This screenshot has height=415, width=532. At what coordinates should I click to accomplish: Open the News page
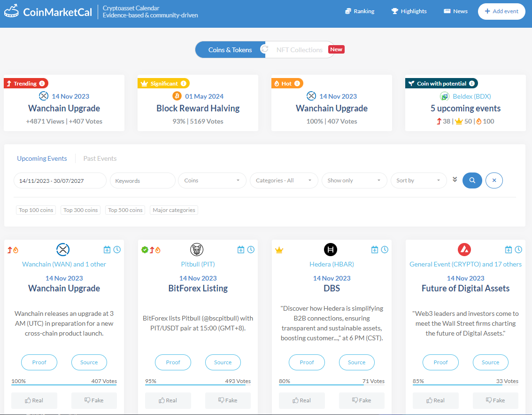455,11
